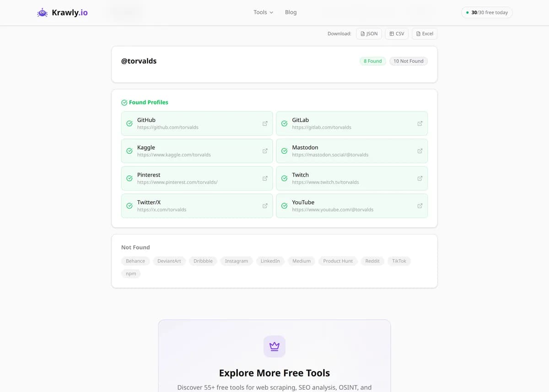Click the Twitter/X profile name
Screen dimensions: 549x392
pos(149,202)
